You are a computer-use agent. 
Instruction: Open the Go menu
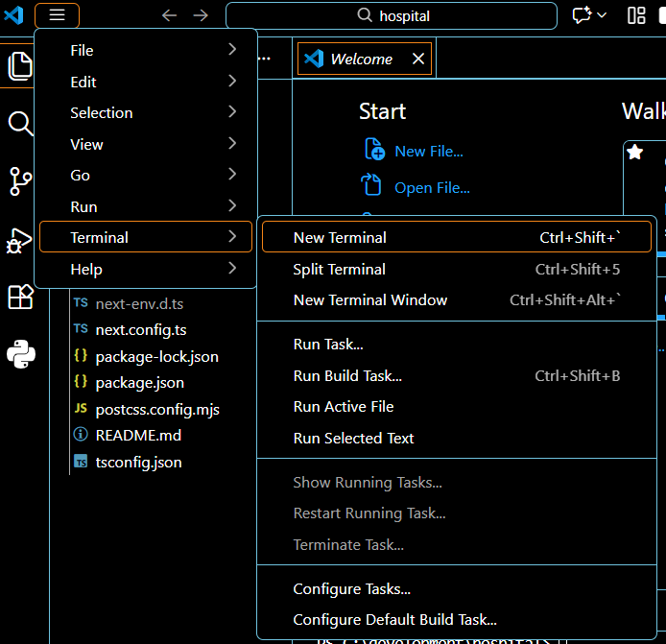tap(145, 175)
